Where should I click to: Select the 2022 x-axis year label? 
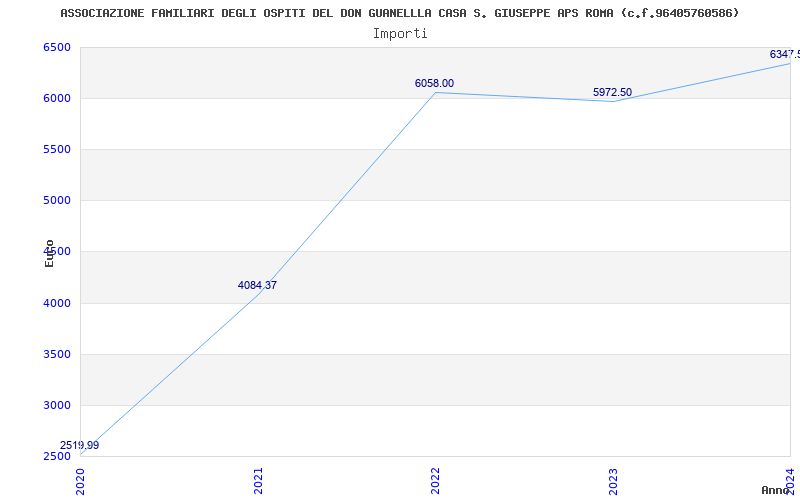[435, 481]
